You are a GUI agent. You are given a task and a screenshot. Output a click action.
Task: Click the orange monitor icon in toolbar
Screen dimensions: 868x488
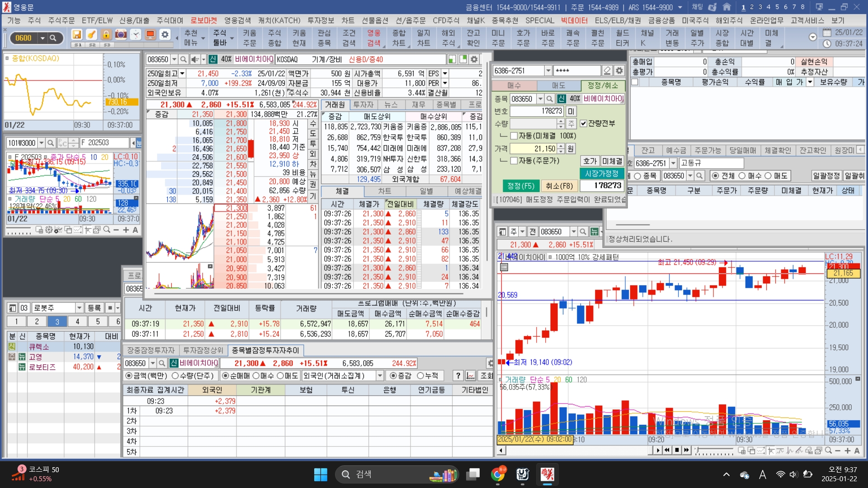click(151, 35)
